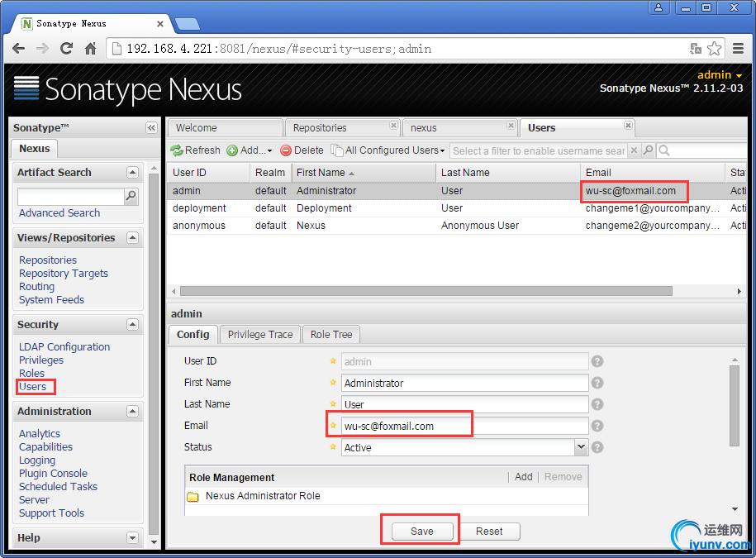756x558 pixels.
Task: Close the Repositories tab
Action: 393,126
